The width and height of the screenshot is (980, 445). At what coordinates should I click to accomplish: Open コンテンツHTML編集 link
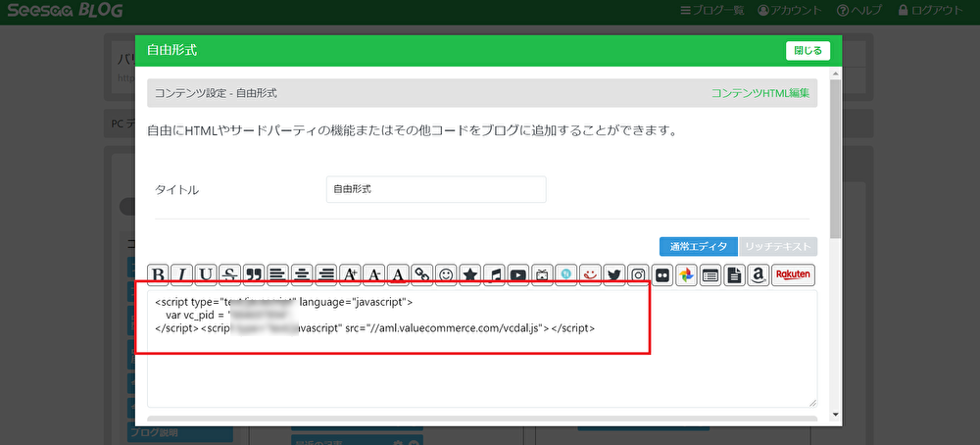coord(760,93)
